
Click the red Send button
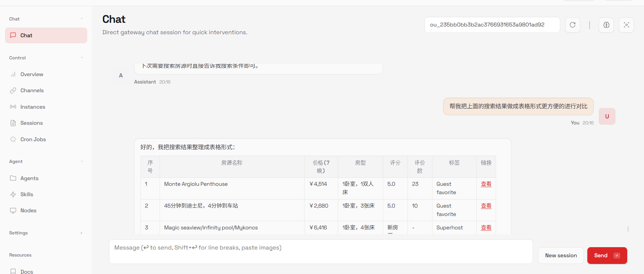coord(607,256)
